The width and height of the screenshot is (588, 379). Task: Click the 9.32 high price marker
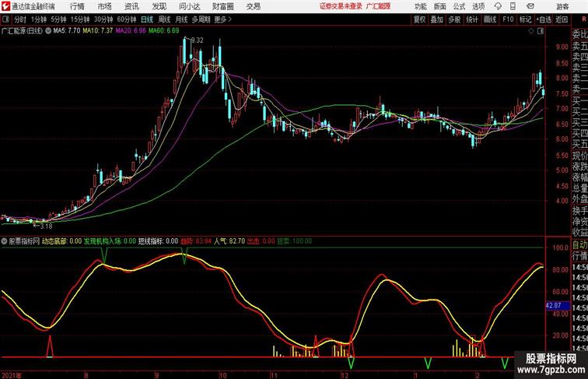[x=197, y=40]
